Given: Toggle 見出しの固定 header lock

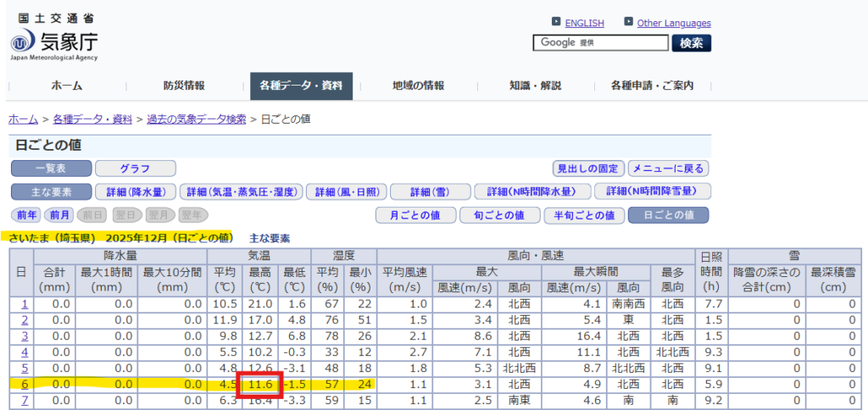Looking at the screenshot, I should (x=588, y=169).
